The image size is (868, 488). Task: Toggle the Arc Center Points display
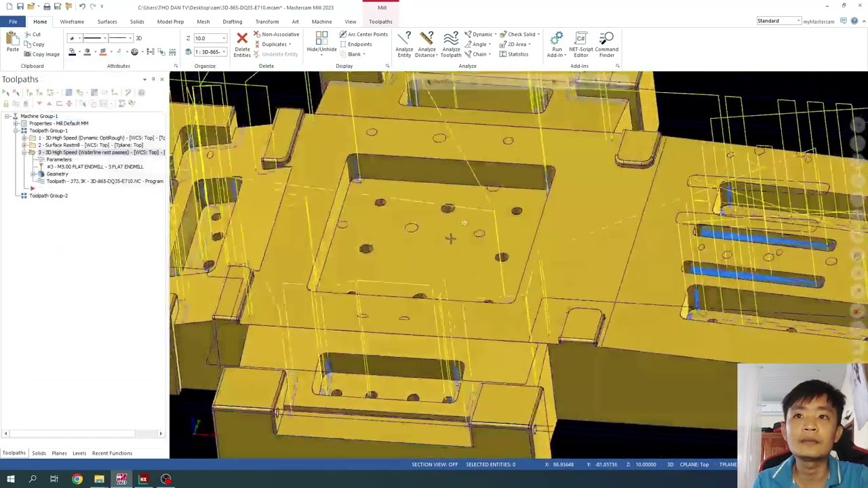[363, 34]
